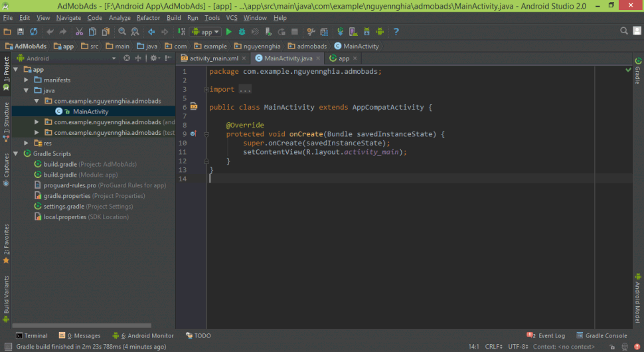Click the Stop square icon
The image size is (644, 352).
[295, 32]
